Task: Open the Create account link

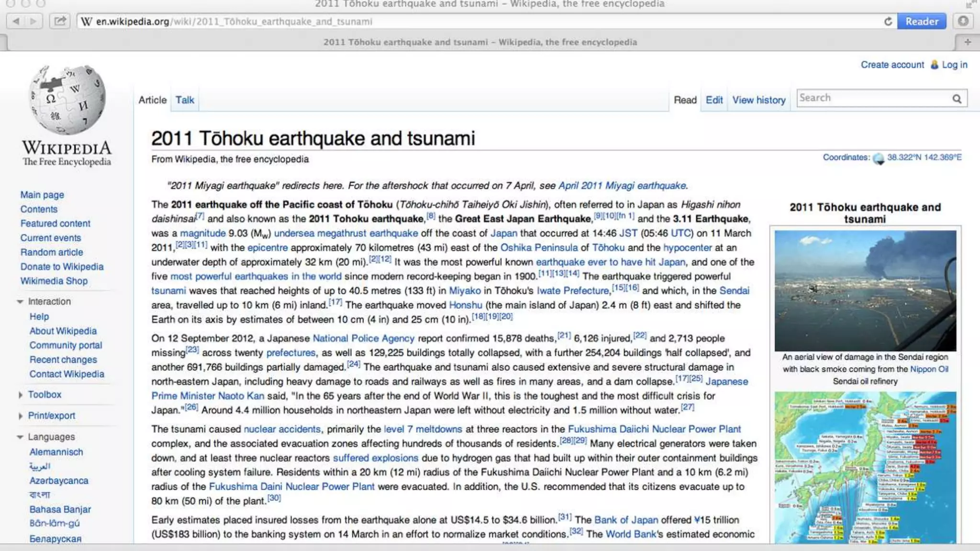Action: (892, 65)
